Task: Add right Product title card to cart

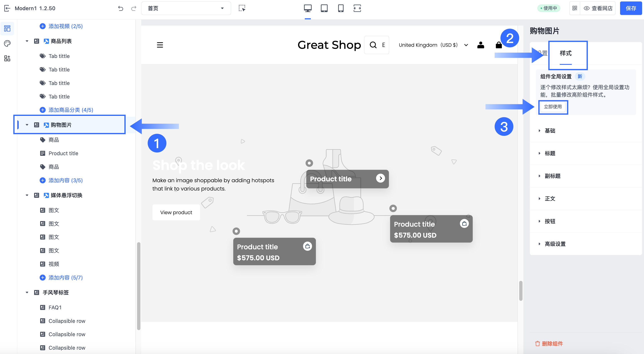Action: click(x=464, y=224)
